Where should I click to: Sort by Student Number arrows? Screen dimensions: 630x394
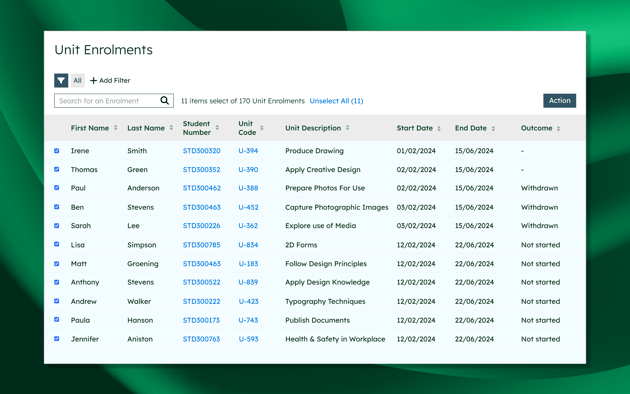[217, 128]
